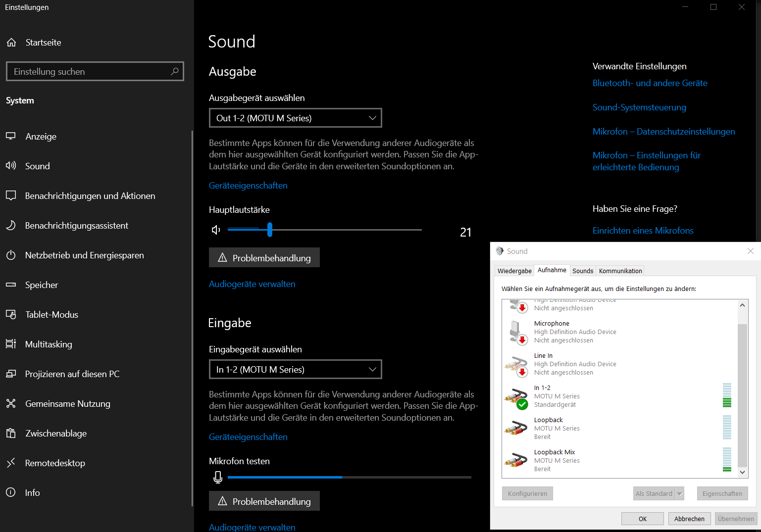Click the Mikrofon testen level bar
The image size is (761, 532).
coord(350,477)
